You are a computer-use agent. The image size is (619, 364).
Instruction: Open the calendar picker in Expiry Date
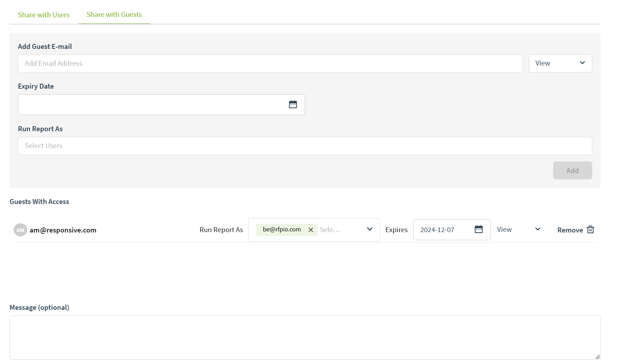tap(293, 104)
